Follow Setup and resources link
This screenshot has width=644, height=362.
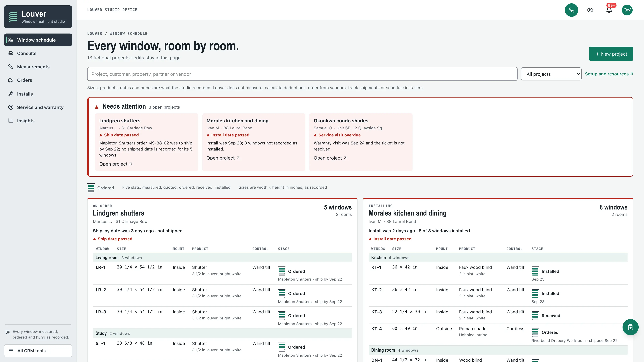[609, 74]
